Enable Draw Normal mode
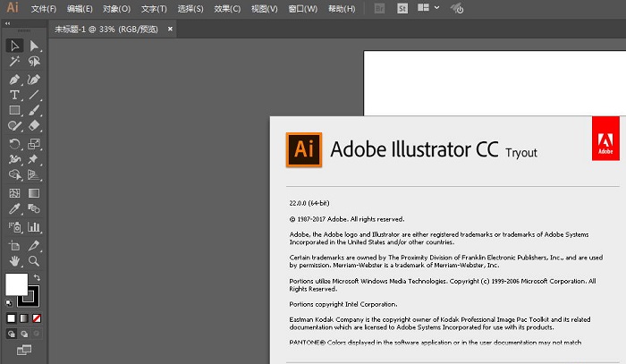This screenshot has height=364, width=626. pyautogui.click(x=12, y=334)
